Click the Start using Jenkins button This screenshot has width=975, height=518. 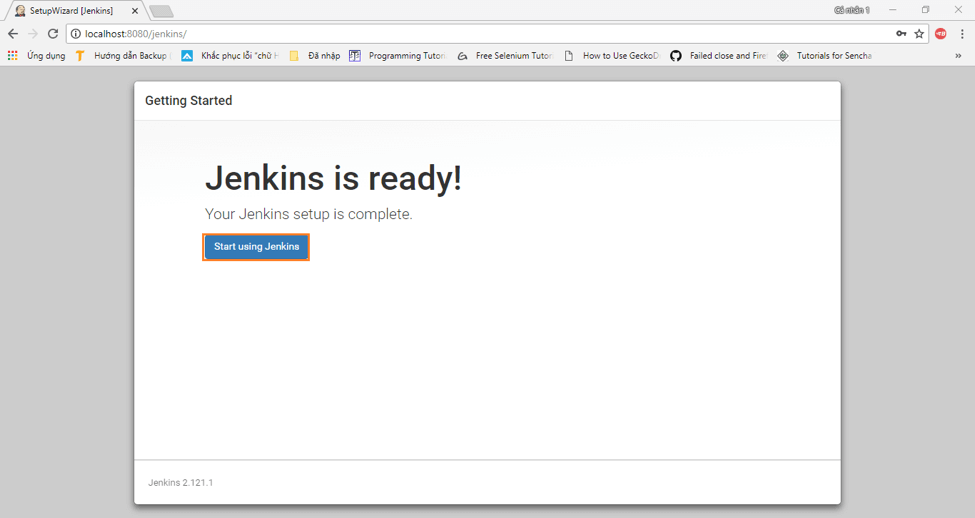coord(256,247)
